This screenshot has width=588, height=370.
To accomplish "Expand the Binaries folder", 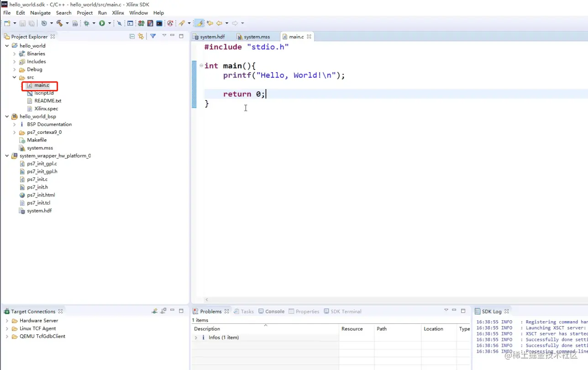I will click(15, 54).
